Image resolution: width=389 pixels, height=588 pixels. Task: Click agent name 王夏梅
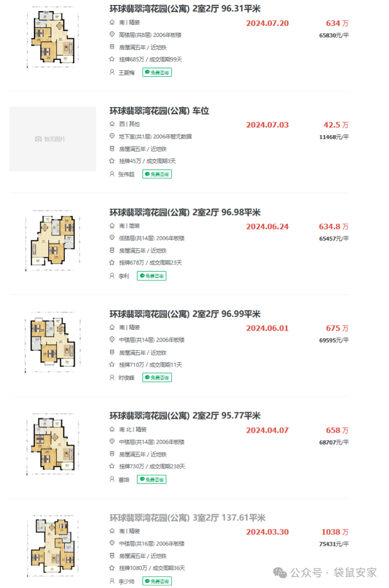coord(127,73)
